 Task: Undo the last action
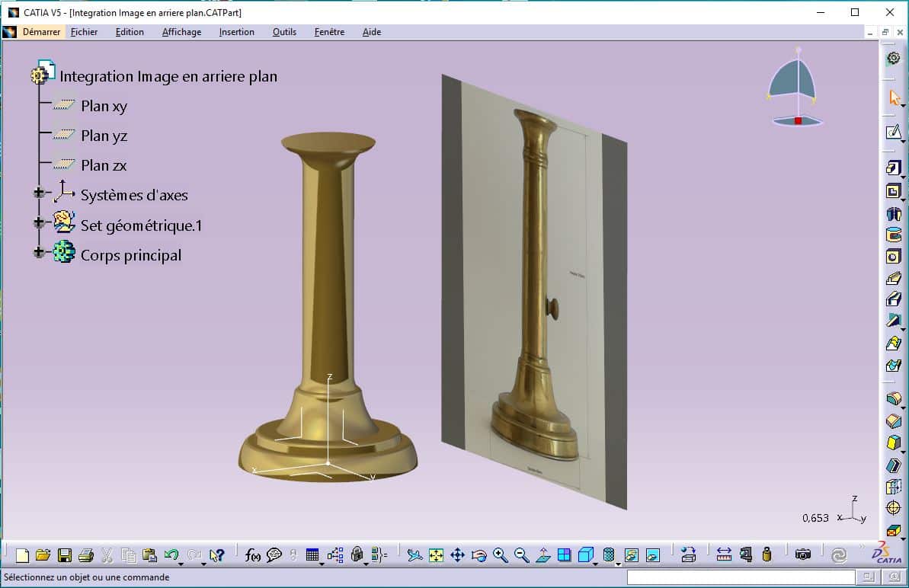pos(171,555)
